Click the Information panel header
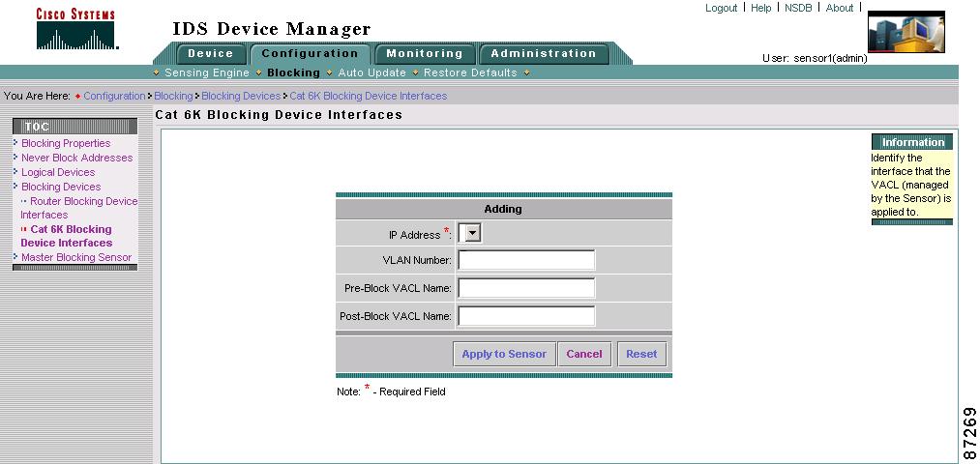 [x=912, y=142]
